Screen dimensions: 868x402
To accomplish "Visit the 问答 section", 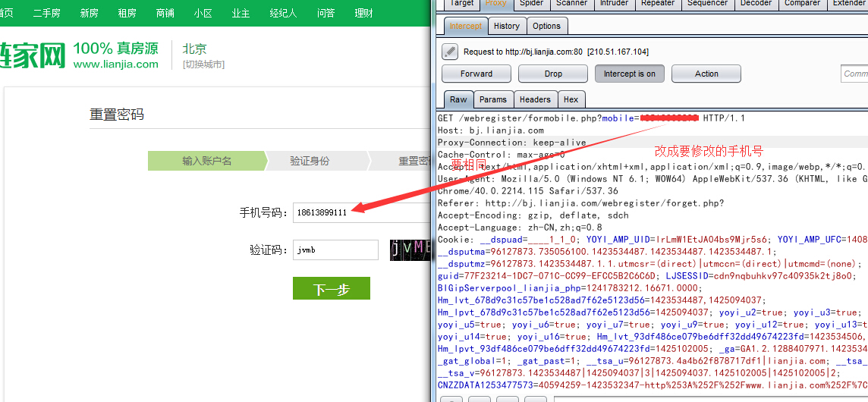I will pyautogui.click(x=325, y=14).
